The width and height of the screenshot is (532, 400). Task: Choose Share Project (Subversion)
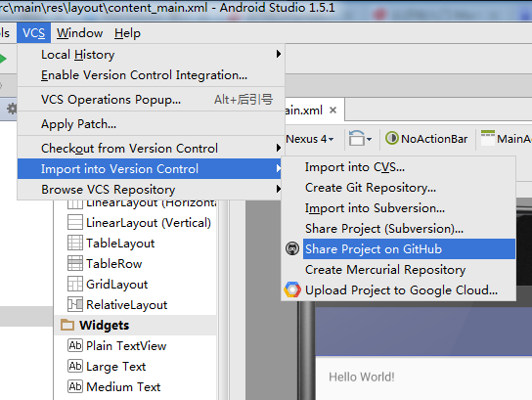[399, 228]
